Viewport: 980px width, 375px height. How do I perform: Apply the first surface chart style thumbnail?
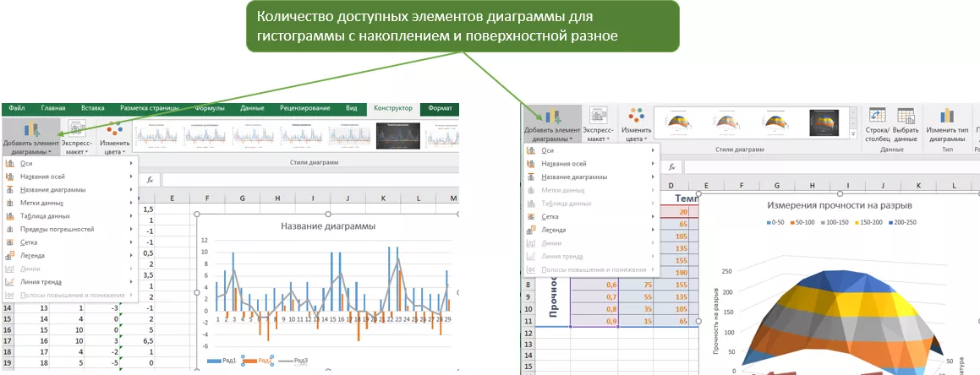(x=680, y=123)
